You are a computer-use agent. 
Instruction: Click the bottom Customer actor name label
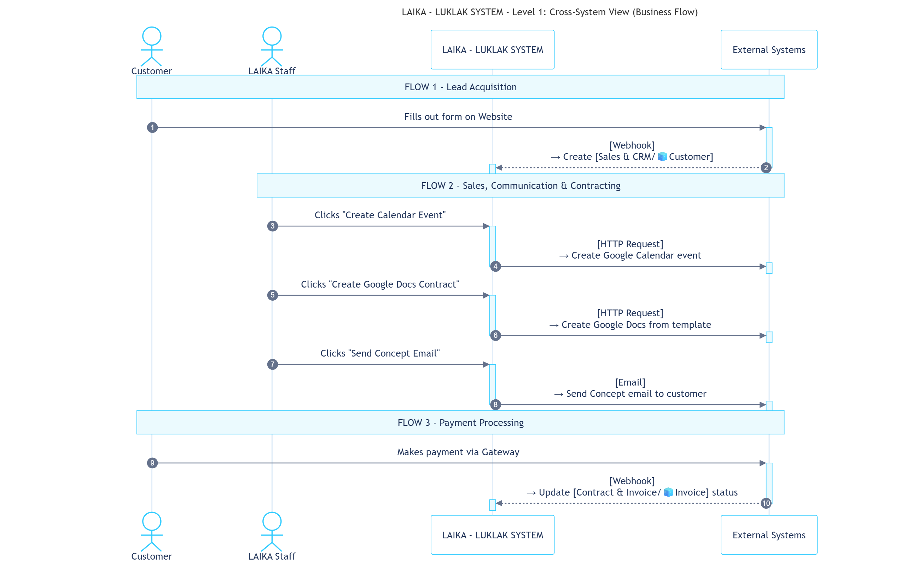(x=151, y=556)
